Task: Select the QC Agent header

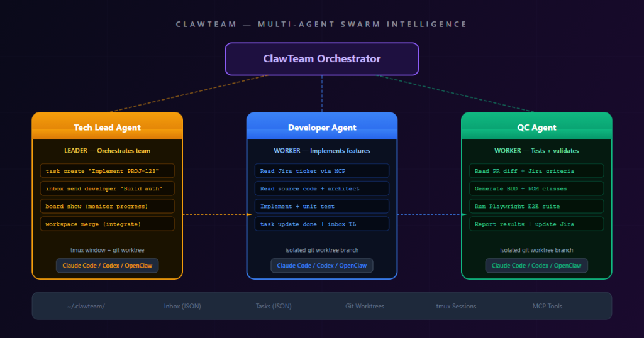Action: tap(536, 126)
